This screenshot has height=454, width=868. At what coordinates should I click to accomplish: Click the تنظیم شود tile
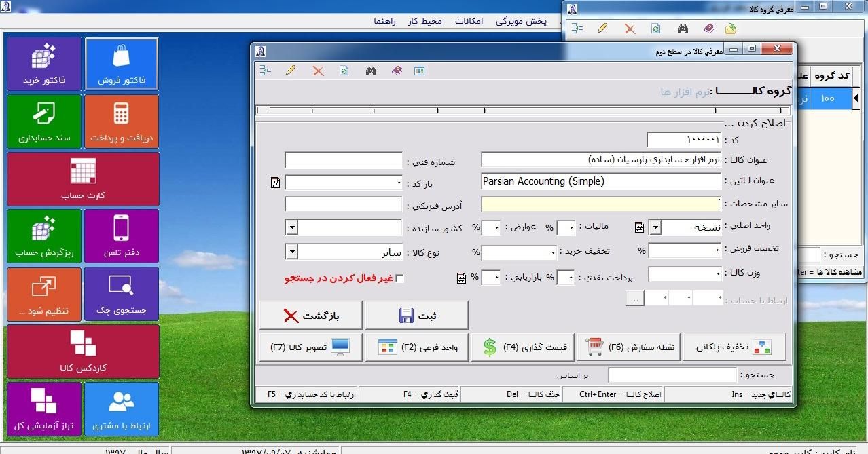pos(44,294)
